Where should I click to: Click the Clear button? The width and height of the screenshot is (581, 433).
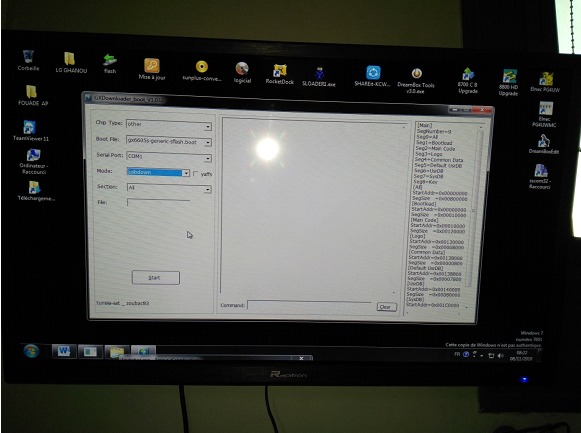386,307
